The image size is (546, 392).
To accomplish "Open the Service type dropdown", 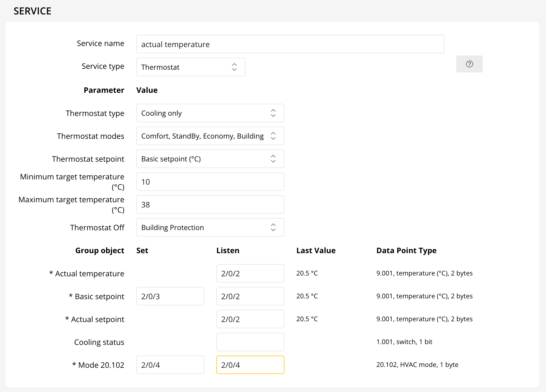I will click(x=191, y=67).
